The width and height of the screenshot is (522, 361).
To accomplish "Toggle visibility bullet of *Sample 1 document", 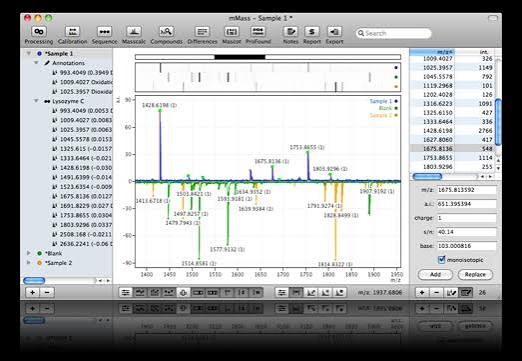I will 39,53.
